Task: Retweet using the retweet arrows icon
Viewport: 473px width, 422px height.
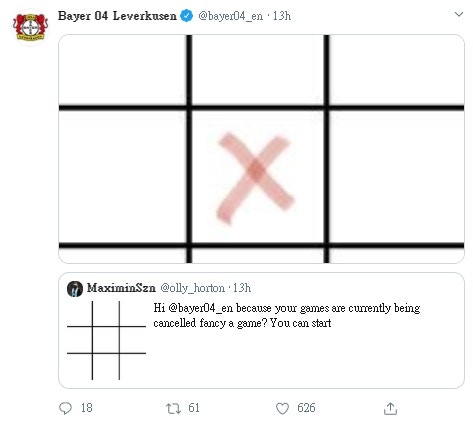Action: click(174, 408)
